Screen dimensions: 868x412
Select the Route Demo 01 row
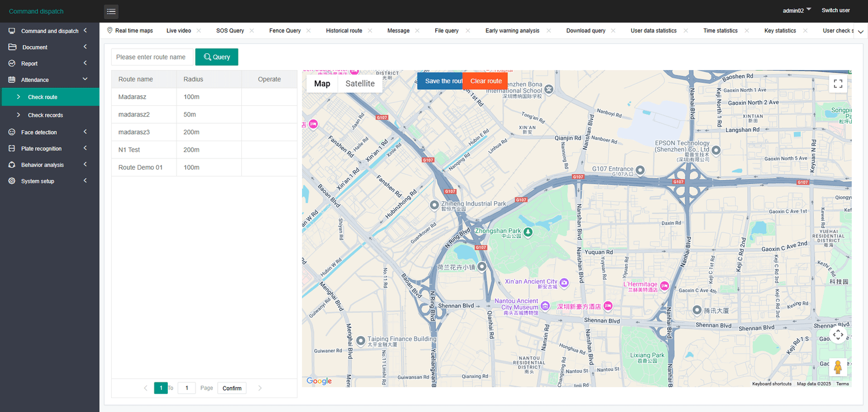coord(141,167)
